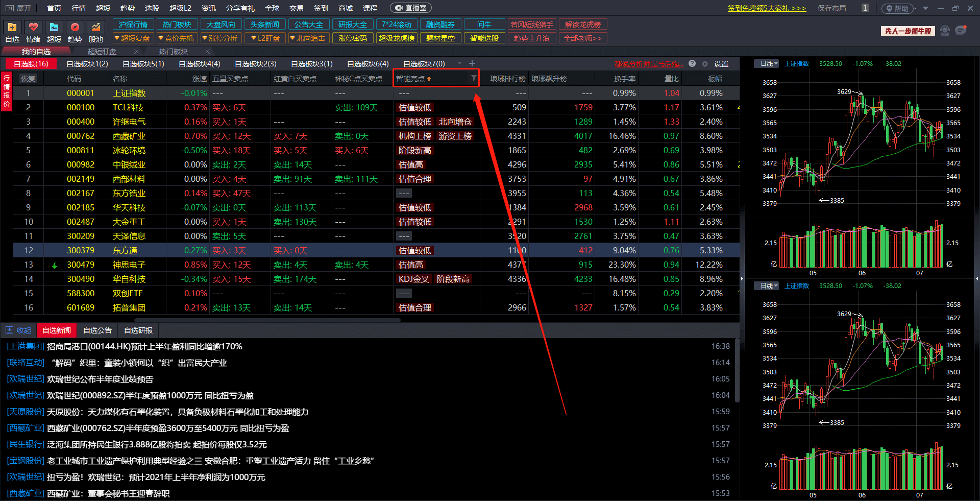
Task: Switch to the 自选研报 tab
Action: 138,330
